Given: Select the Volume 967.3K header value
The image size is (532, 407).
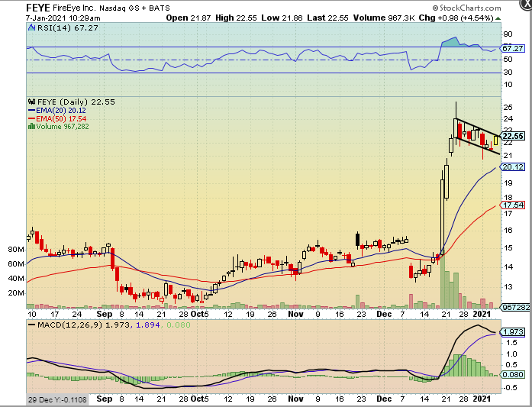Looking at the screenshot, I should click(x=384, y=18).
